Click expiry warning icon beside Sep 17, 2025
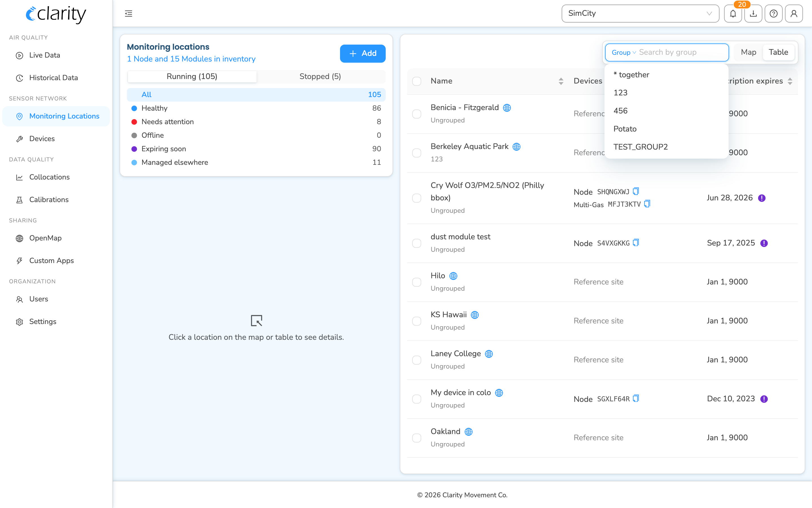Screen dimensions: 812x508 764,243
